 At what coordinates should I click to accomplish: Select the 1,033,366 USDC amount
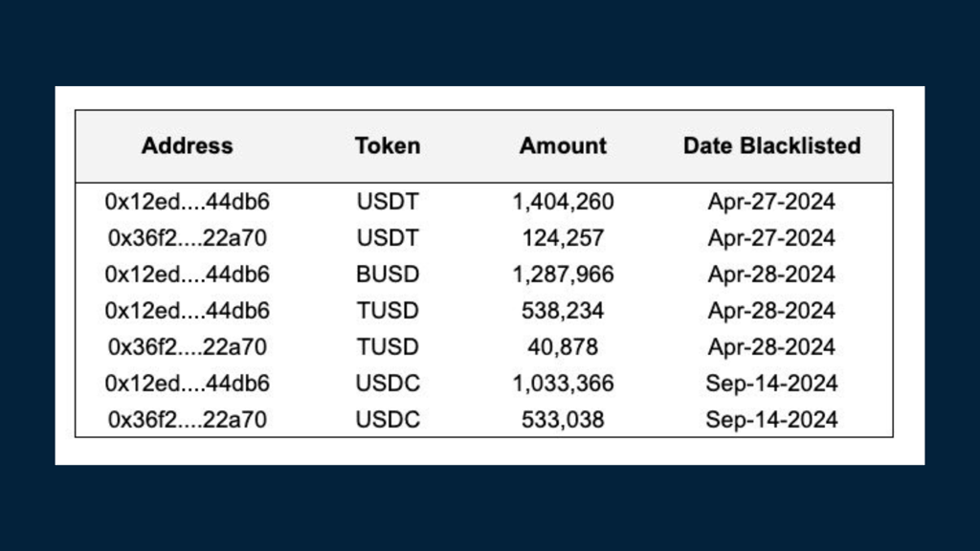click(x=563, y=383)
